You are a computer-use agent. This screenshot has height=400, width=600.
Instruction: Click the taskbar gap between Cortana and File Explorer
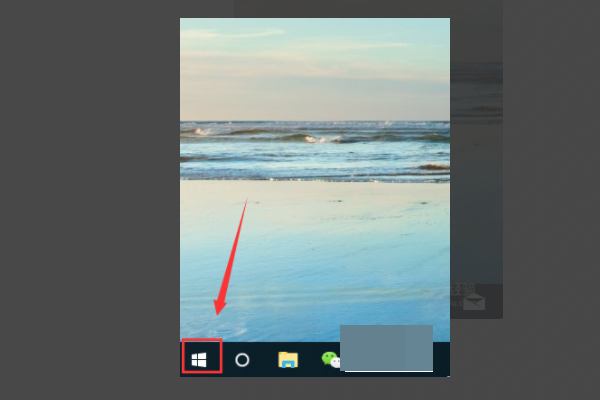coord(265,360)
